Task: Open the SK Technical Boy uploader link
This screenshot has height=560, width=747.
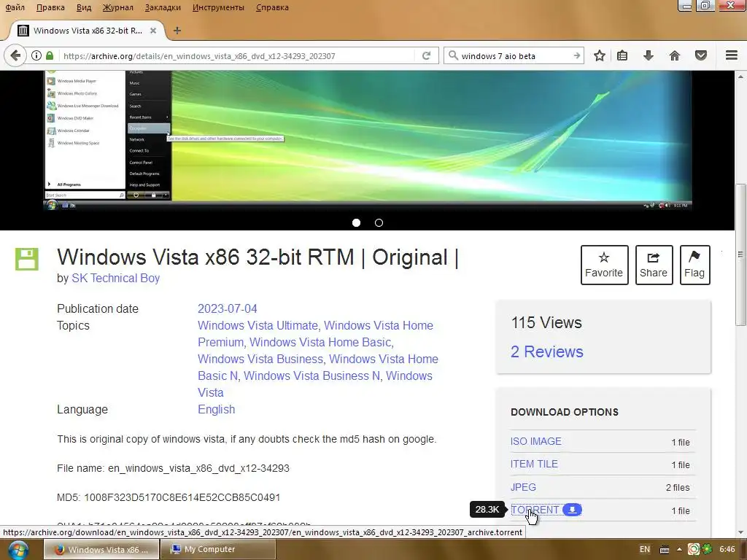Action: (116, 278)
